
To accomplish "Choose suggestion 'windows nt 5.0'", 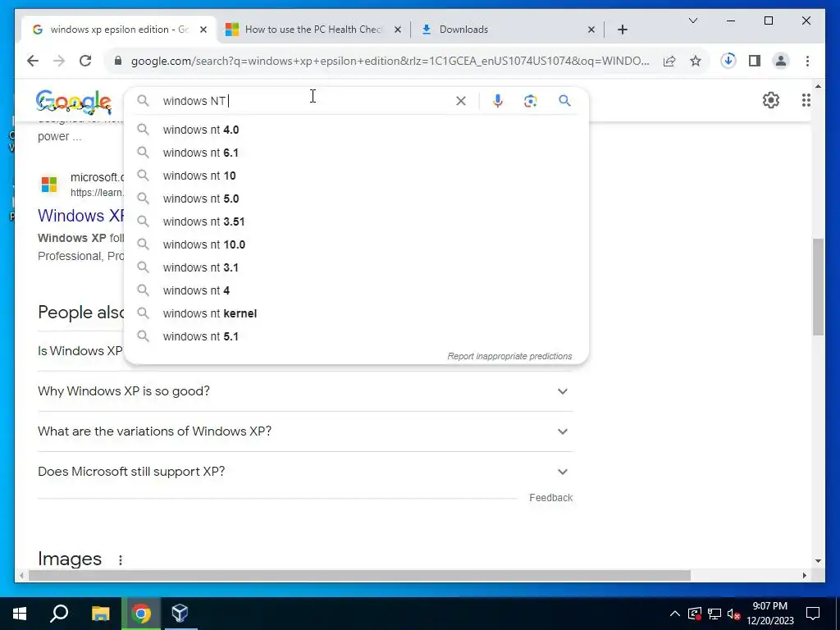I will pos(356,199).
